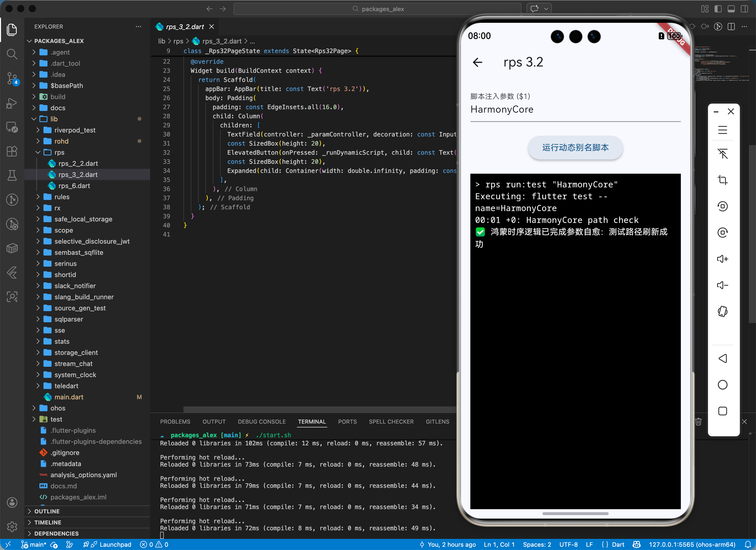Open the Extensions view icon

[x=12, y=151]
